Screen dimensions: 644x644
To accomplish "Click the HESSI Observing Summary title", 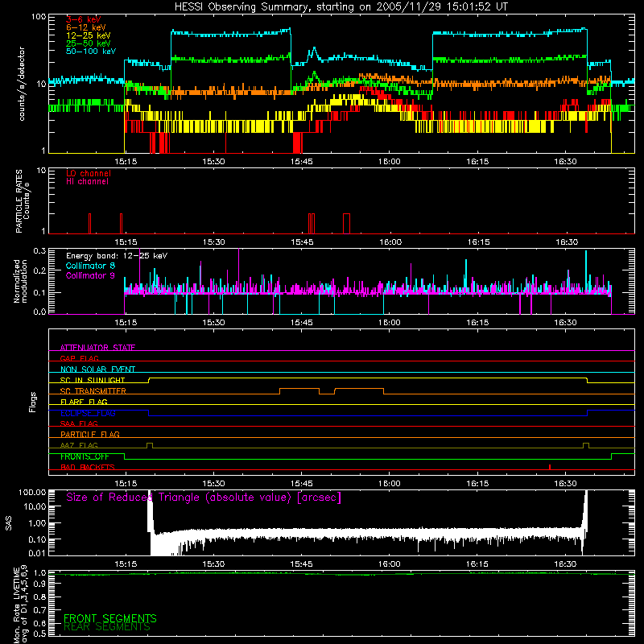I will pos(341,7).
